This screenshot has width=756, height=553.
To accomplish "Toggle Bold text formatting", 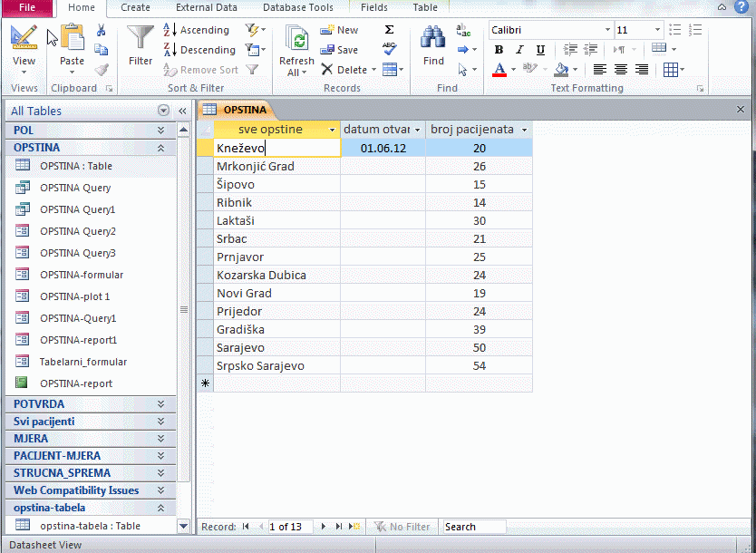I will (499, 50).
